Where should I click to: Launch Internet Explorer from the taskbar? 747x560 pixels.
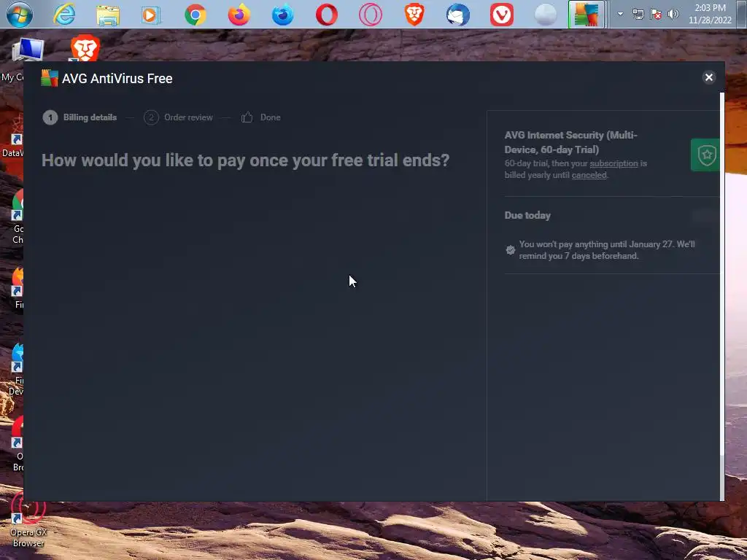[x=64, y=15]
